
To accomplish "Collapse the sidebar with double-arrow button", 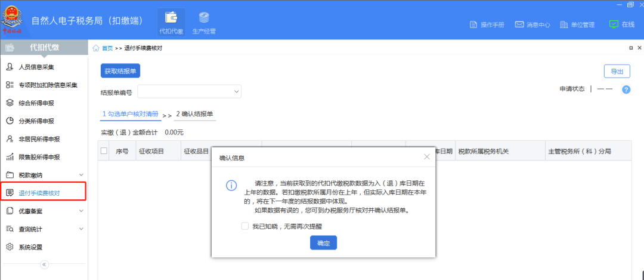I will pos(44,264).
